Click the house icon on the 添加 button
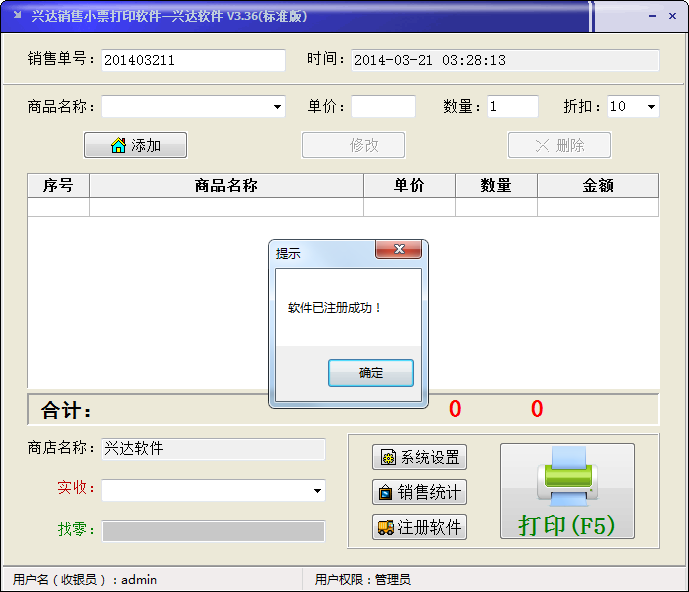 [118, 146]
